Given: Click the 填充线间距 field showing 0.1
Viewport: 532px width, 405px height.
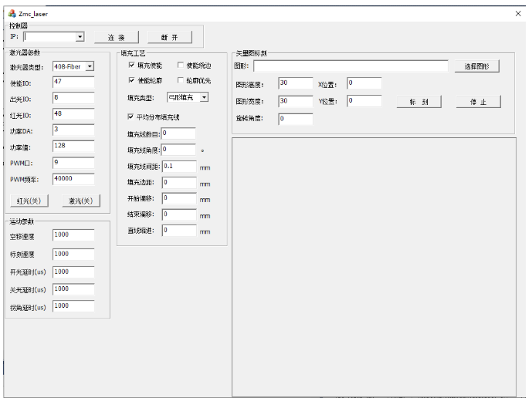Looking at the screenshot, I should pyautogui.click(x=179, y=167).
